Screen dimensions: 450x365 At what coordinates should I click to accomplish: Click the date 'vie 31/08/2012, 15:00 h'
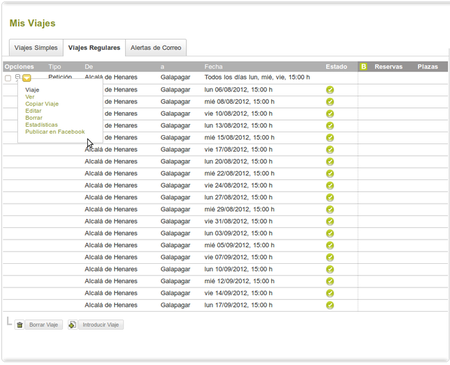click(238, 222)
